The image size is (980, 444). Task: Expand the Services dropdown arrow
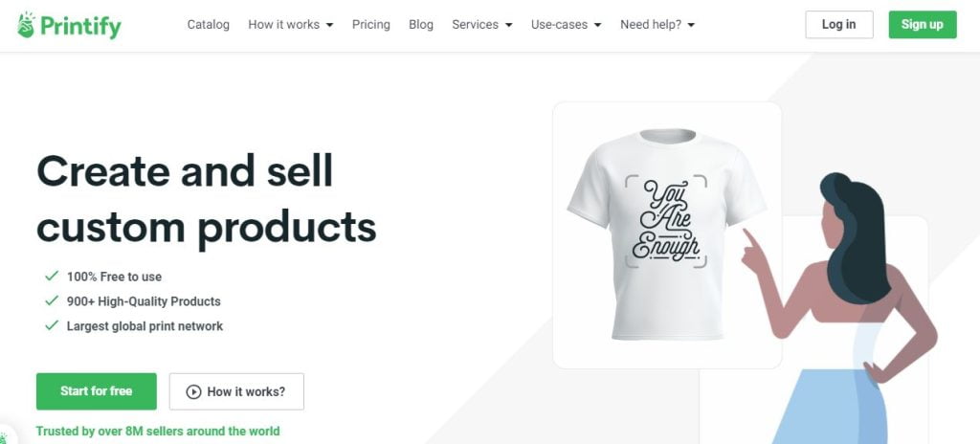(x=508, y=25)
